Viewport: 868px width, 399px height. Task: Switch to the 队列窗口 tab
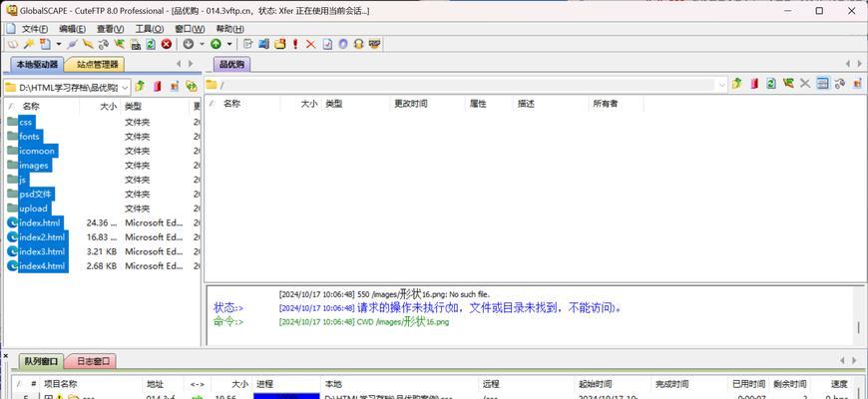[x=41, y=361]
